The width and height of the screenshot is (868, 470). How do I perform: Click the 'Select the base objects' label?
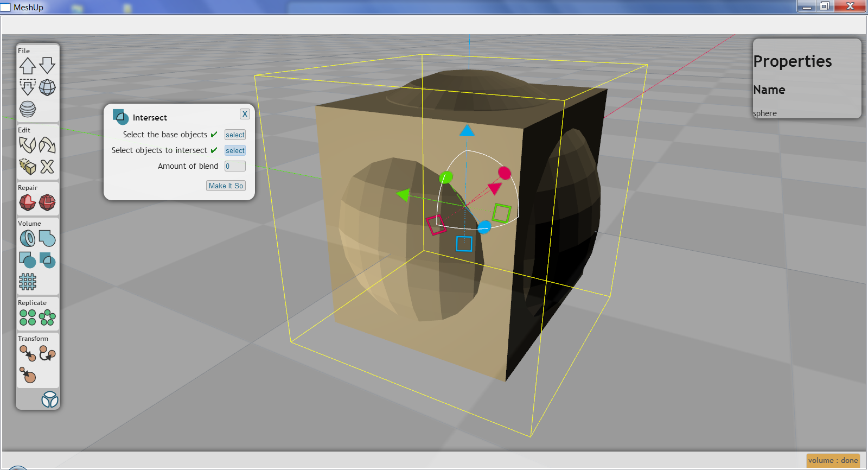click(x=165, y=135)
